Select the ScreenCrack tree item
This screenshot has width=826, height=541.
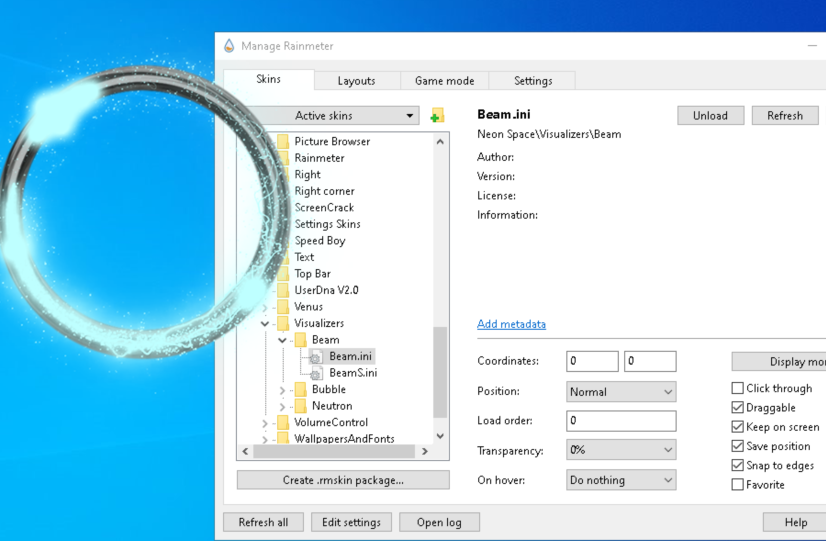(324, 208)
